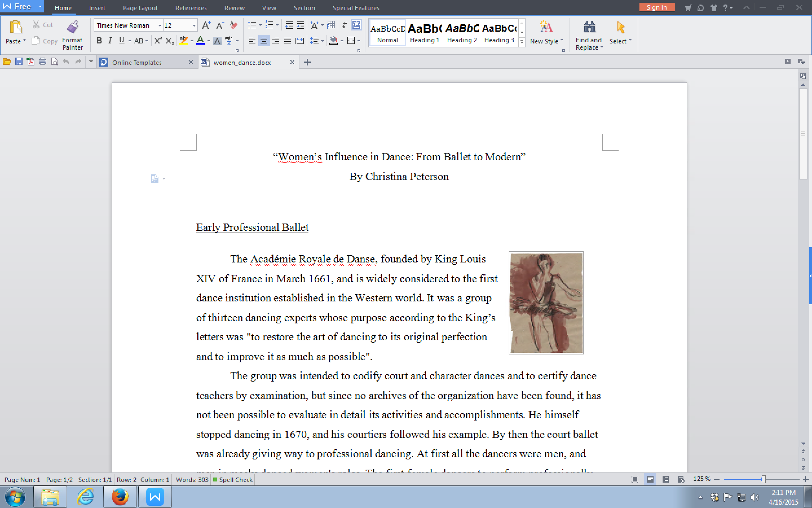Activate the Format Painter tool
The width and height of the screenshot is (812, 508).
coord(72,27)
